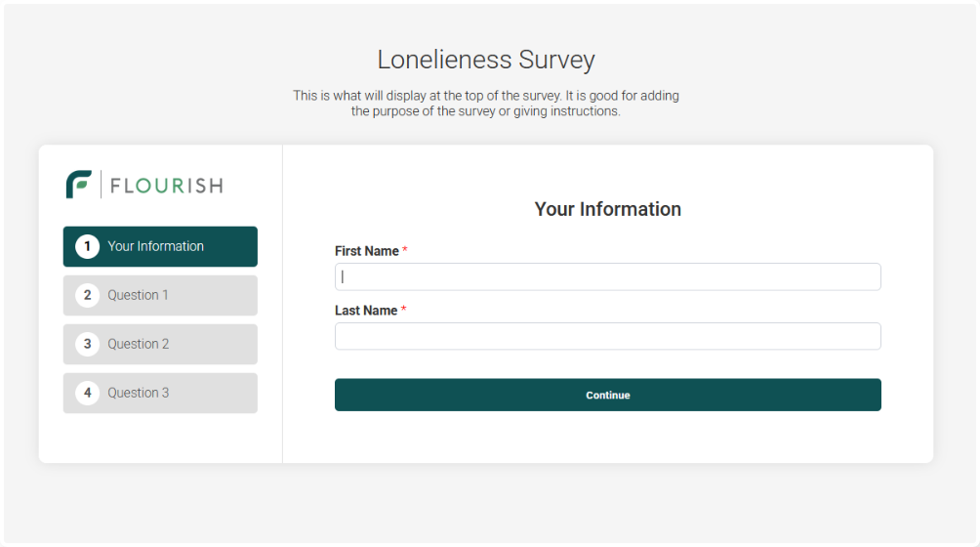Click the FLOURISH wordmark text
The image size is (980, 547).
coord(166,186)
